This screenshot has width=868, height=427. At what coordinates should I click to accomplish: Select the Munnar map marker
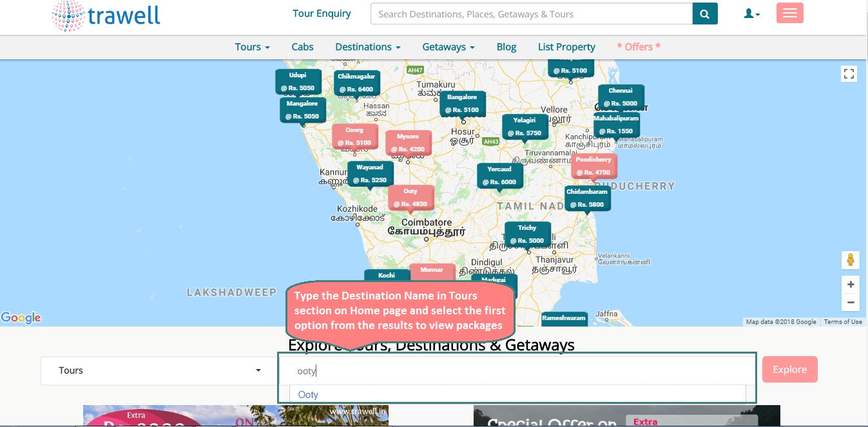click(x=432, y=272)
